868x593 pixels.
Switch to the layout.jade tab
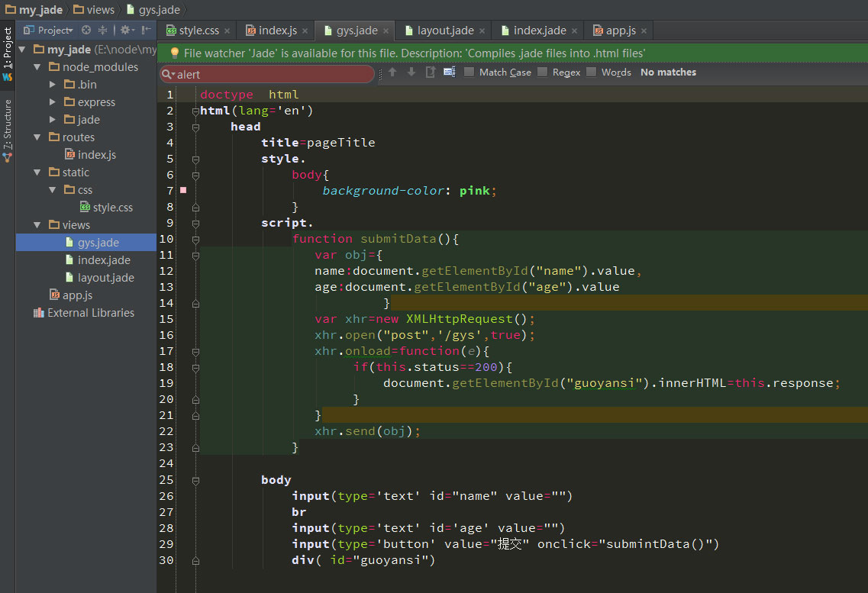tap(444, 31)
